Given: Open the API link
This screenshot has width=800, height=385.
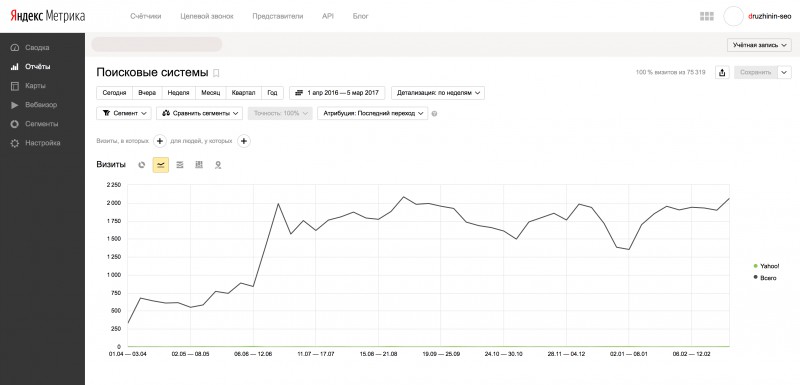Looking at the screenshot, I should pos(328,16).
